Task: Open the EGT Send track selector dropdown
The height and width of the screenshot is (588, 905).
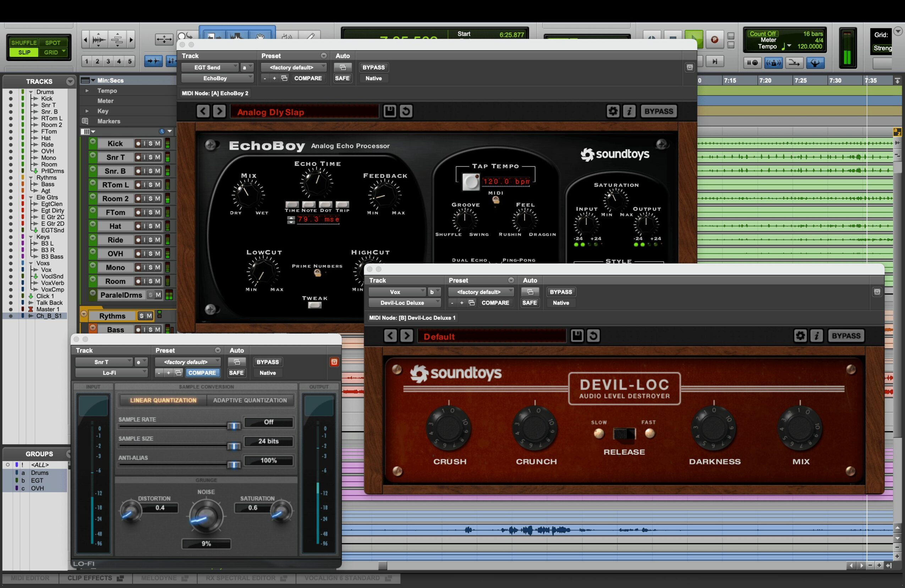Action: pos(210,67)
